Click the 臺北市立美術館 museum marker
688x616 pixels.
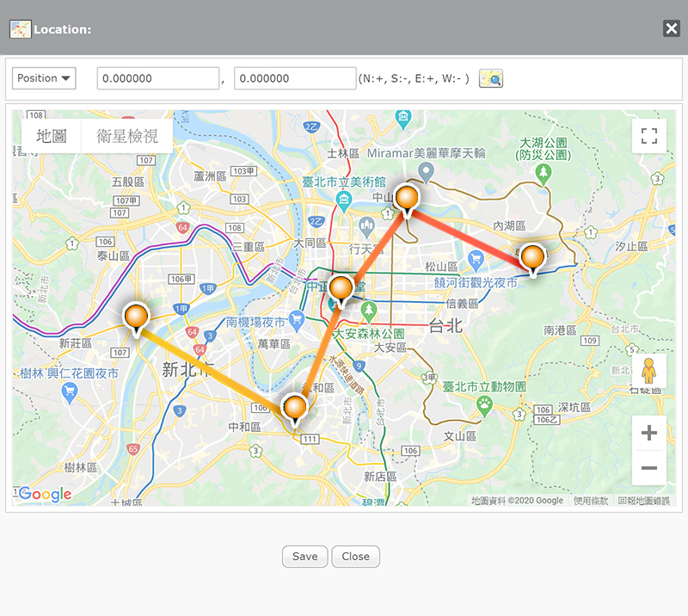click(x=344, y=201)
